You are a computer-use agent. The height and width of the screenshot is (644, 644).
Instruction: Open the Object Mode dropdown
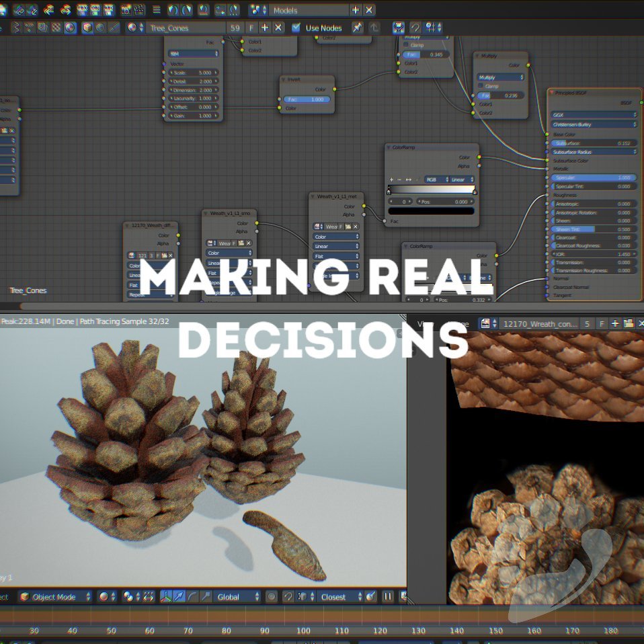tap(55, 596)
